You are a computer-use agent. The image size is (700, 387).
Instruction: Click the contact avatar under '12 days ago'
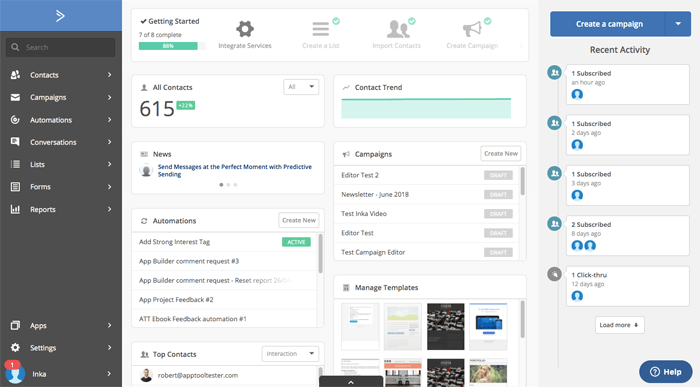577,296
